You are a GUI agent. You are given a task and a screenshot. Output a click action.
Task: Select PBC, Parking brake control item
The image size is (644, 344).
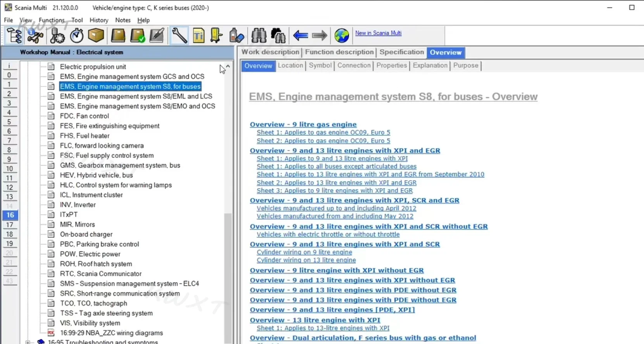pyautogui.click(x=100, y=244)
